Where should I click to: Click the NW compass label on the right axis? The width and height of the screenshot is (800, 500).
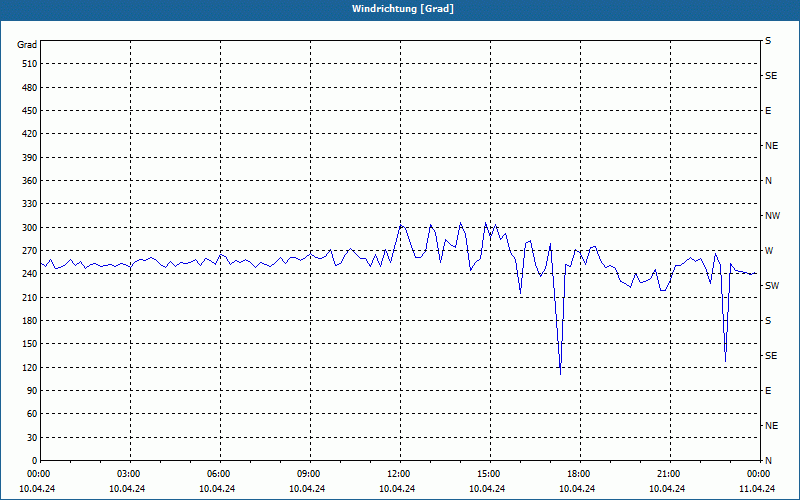point(772,216)
